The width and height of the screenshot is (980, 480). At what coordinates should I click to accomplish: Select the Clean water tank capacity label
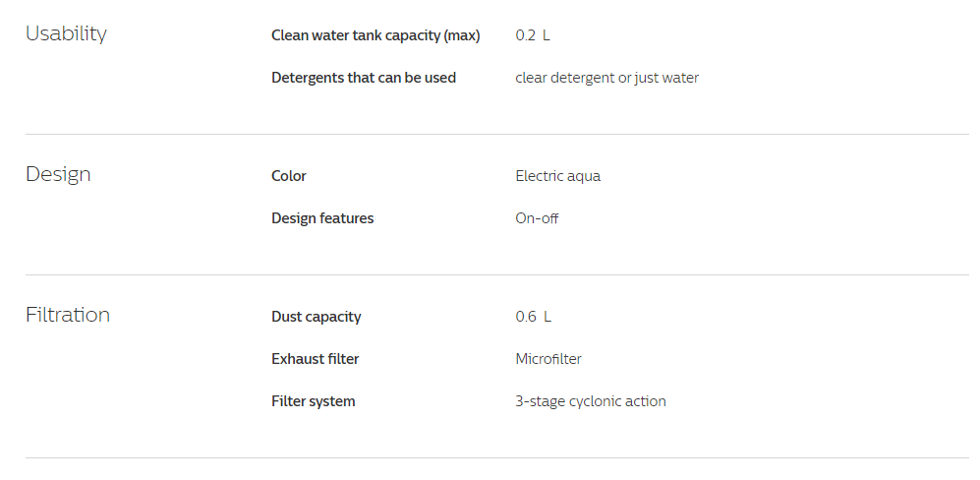(x=375, y=35)
